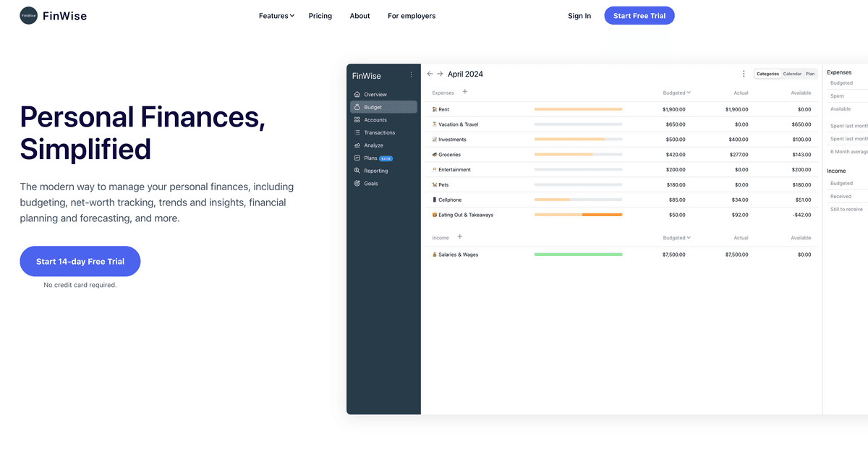Select the Goals target icon in sidebar

click(357, 184)
